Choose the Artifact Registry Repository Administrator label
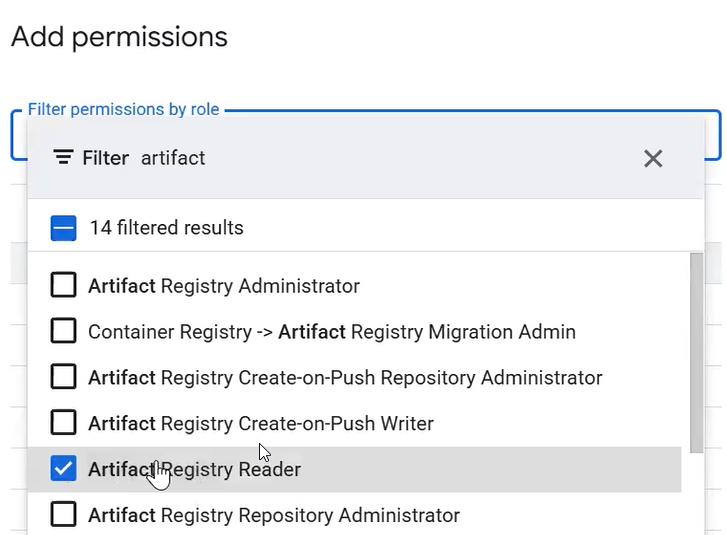Viewport: 727px width, 535px height. 274,515
